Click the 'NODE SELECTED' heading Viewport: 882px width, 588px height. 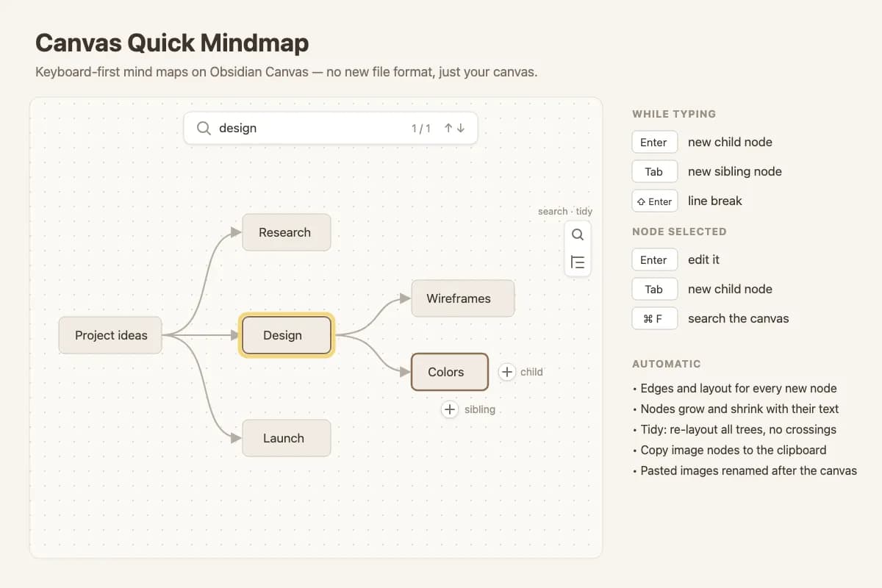(x=679, y=232)
